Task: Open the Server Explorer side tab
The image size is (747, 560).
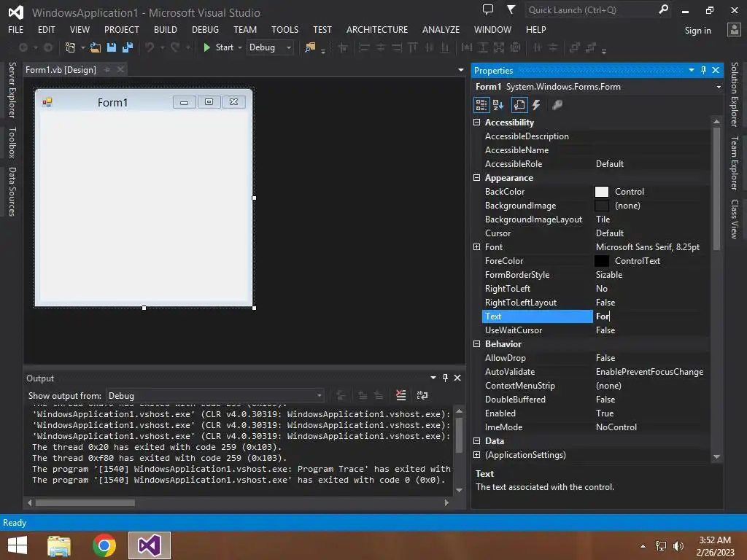Action: [12, 90]
